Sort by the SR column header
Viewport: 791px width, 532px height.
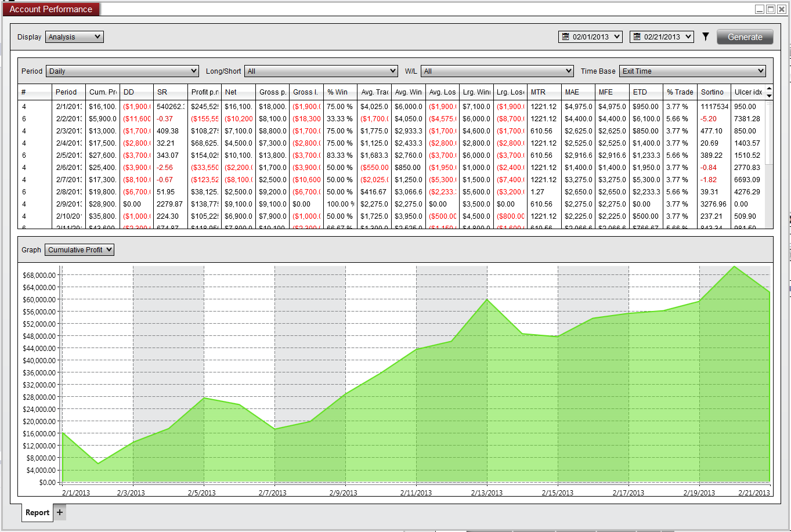pos(171,92)
